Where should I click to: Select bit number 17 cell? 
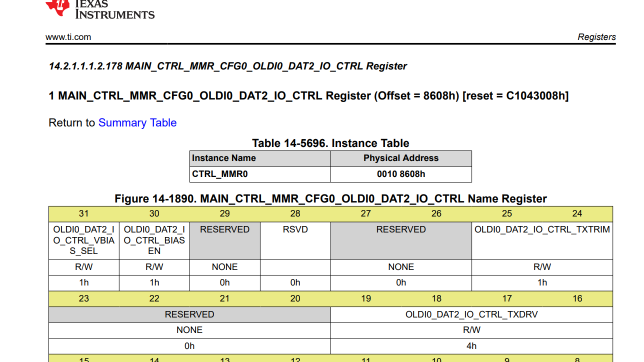tap(507, 299)
